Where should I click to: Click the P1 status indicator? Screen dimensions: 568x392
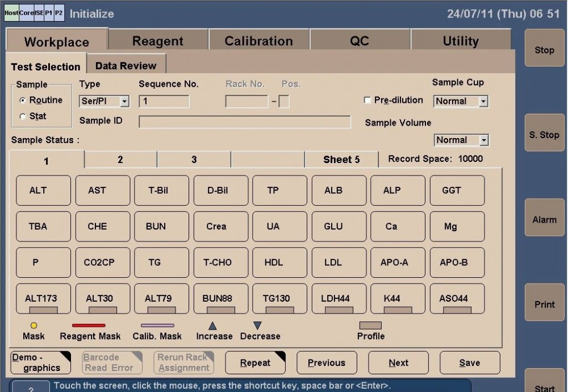pyautogui.click(x=49, y=12)
